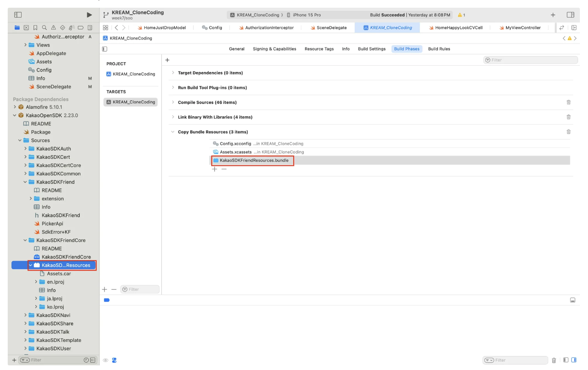Click the trash icon in debug area
Viewport: 588px width, 370px height.
(x=554, y=360)
